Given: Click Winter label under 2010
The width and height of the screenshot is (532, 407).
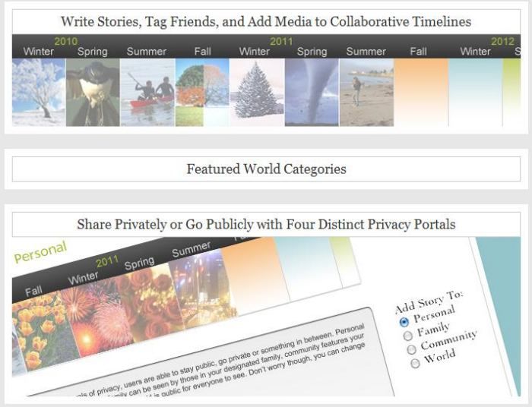Looking at the screenshot, I should 39,52.
